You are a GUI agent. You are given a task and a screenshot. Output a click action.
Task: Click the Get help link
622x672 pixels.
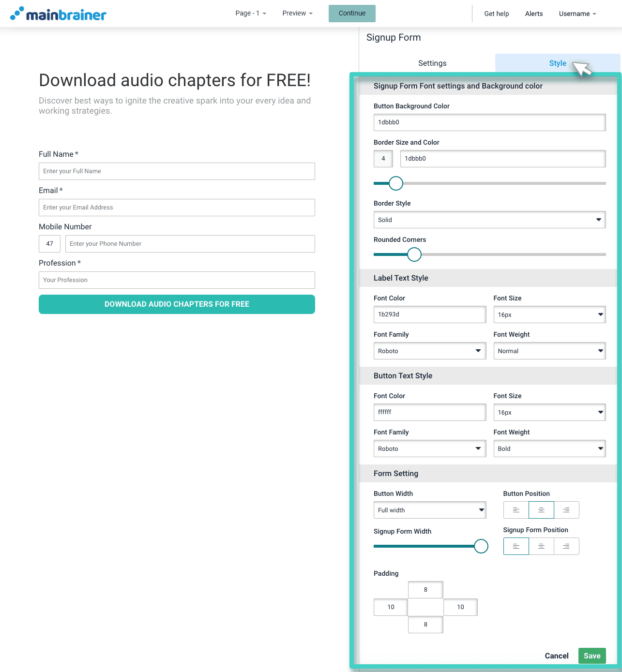[496, 14]
